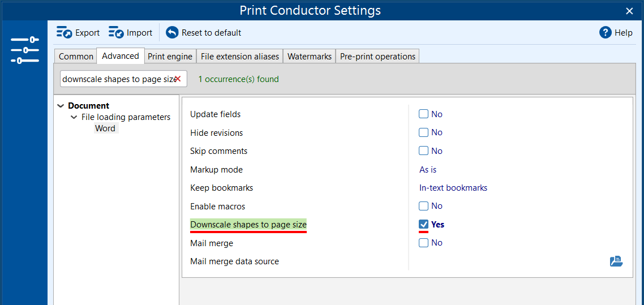
Task: Open the Markup mode 'As is' dropdown
Action: 428,170
